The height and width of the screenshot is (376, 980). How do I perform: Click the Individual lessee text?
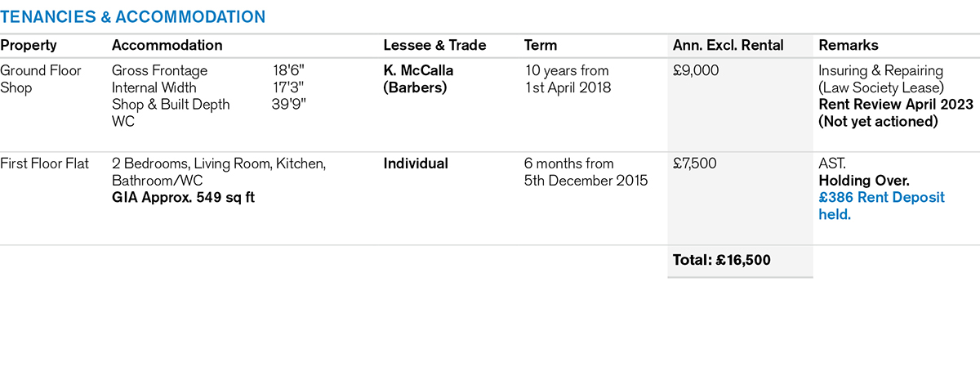[416, 163]
